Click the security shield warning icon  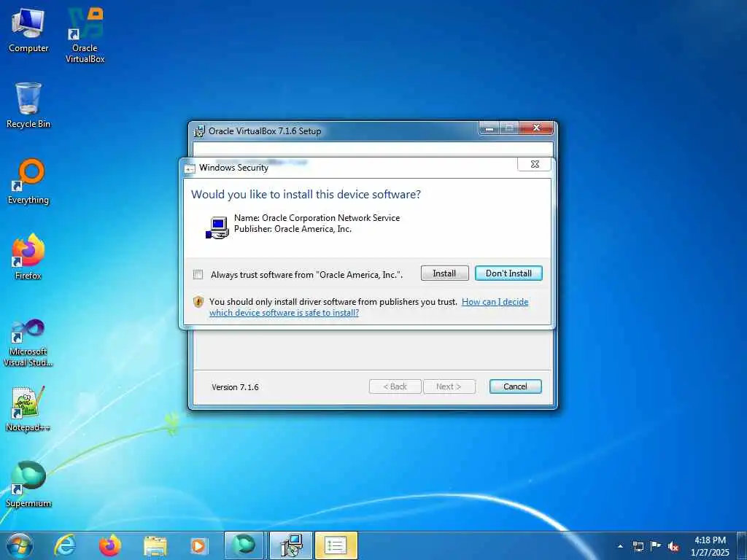[198, 301]
